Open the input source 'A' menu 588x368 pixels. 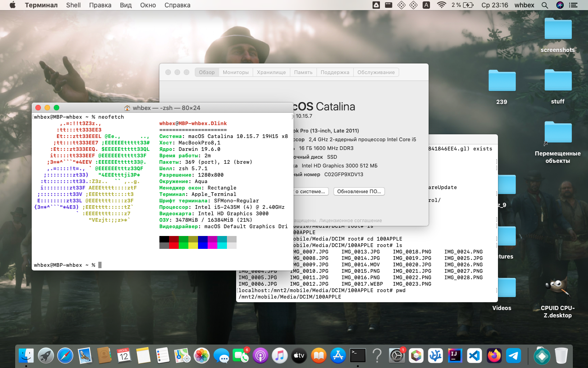(426, 5)
